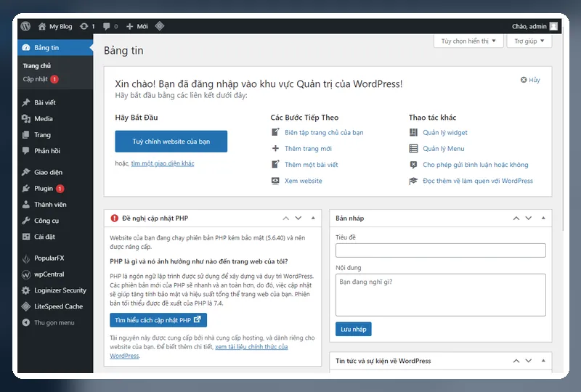Click Loginizer Security gear icon
Viewport: 581px width, 392px height.
click(x=26, y=290)
